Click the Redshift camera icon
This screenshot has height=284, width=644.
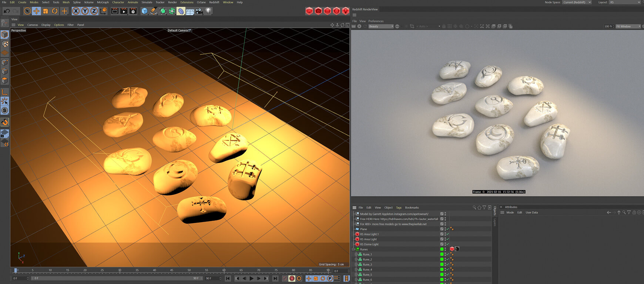pos(318,11)
